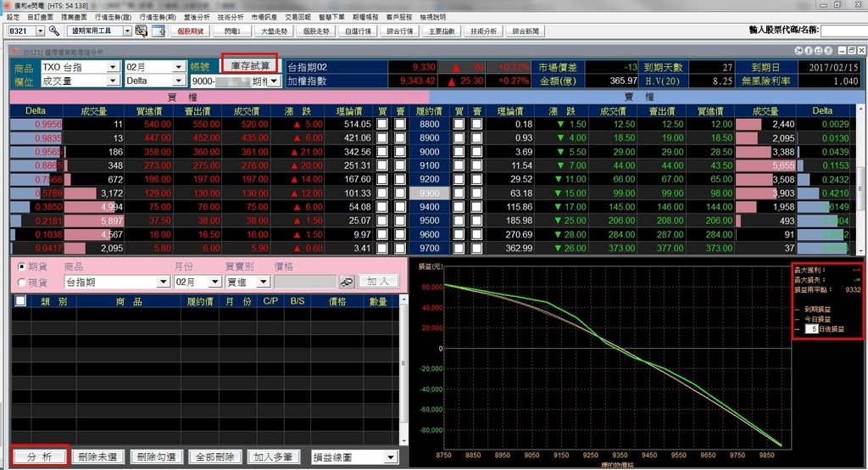
Task: Click the 9,343.42 weighted index value
Action: tap(418, 81)
